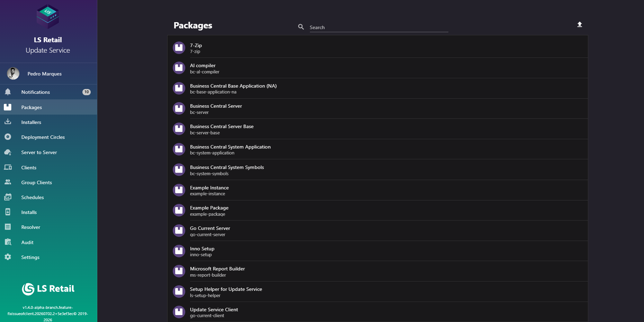
Task: Click the Resolver list icon
Action: tap(8, 227)
